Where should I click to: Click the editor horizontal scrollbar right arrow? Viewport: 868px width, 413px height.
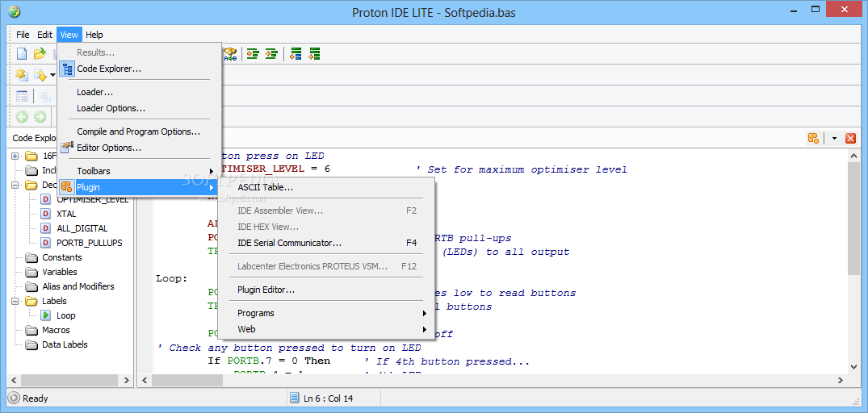(841, 381)
